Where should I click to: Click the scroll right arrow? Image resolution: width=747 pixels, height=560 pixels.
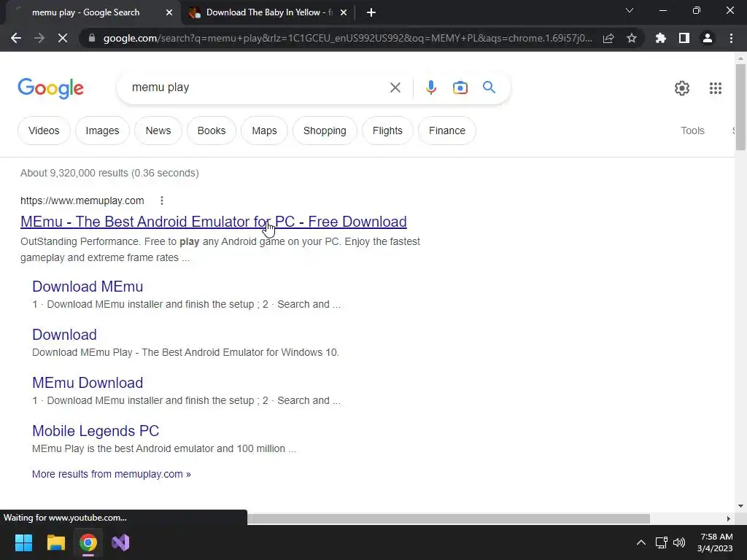(729, 518)
